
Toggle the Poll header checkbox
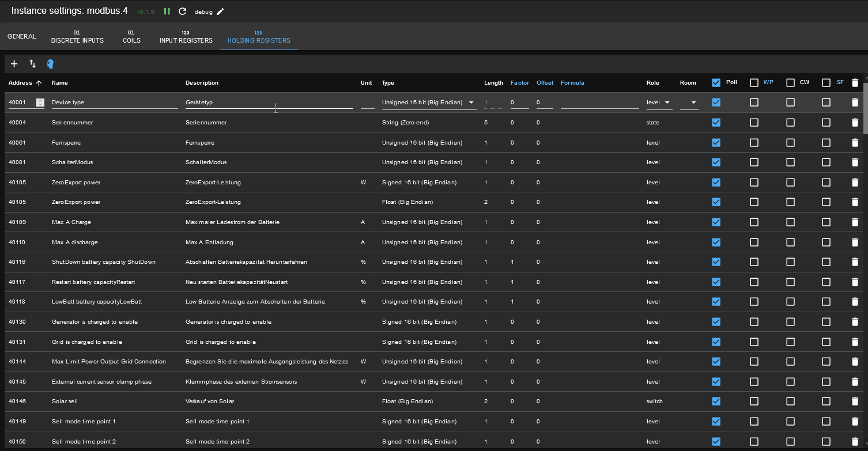pyautogui.click(x=716, y=83)
